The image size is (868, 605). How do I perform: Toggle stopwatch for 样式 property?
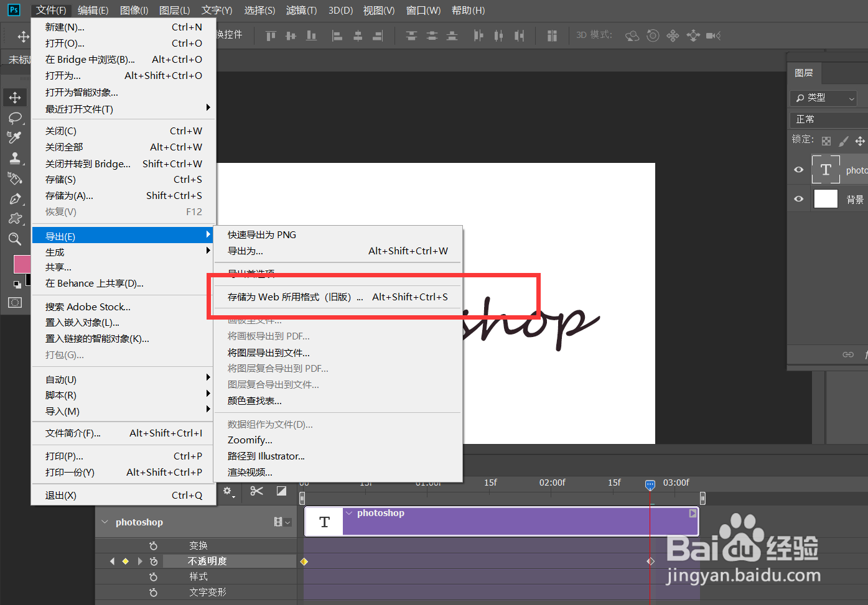[153, 577]
